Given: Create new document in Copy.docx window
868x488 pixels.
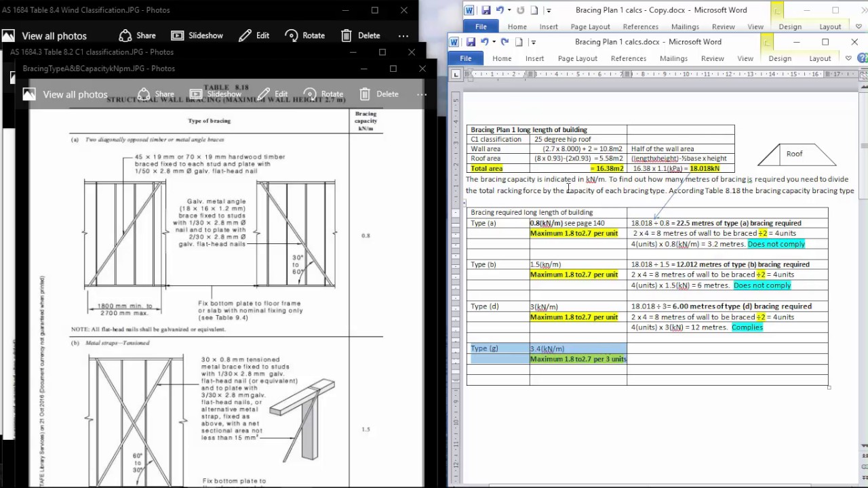Looking at the screenshot, I should 534,10.
